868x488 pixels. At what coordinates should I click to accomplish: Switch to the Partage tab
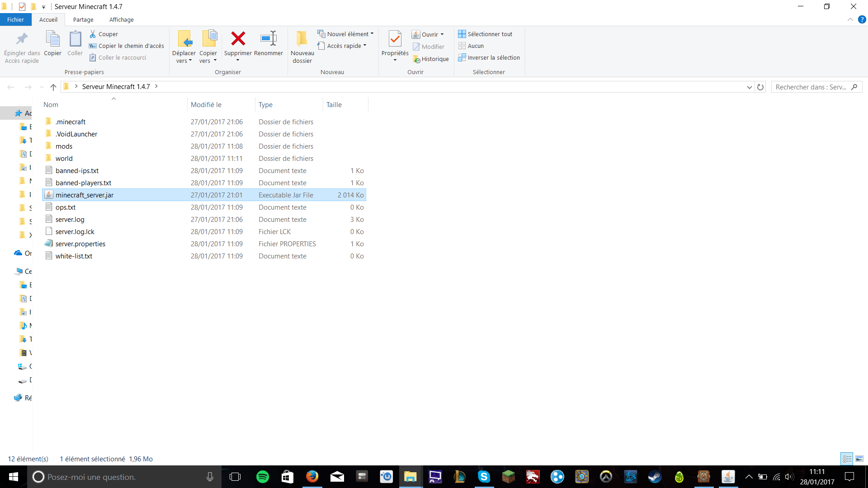83,19
